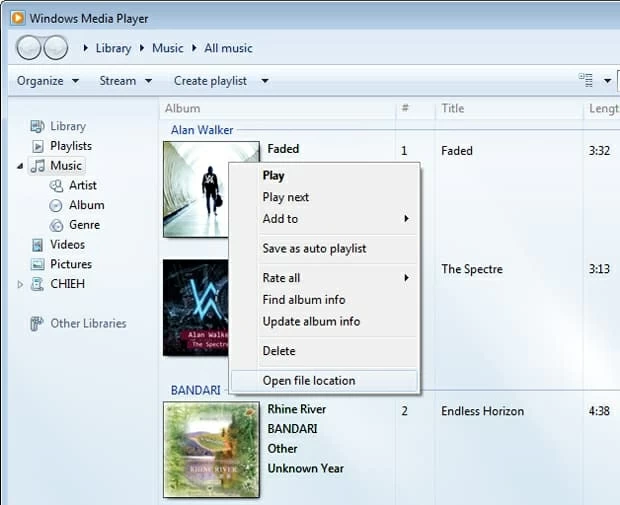Click the Playlists icon in sidebar

point(37,146)
